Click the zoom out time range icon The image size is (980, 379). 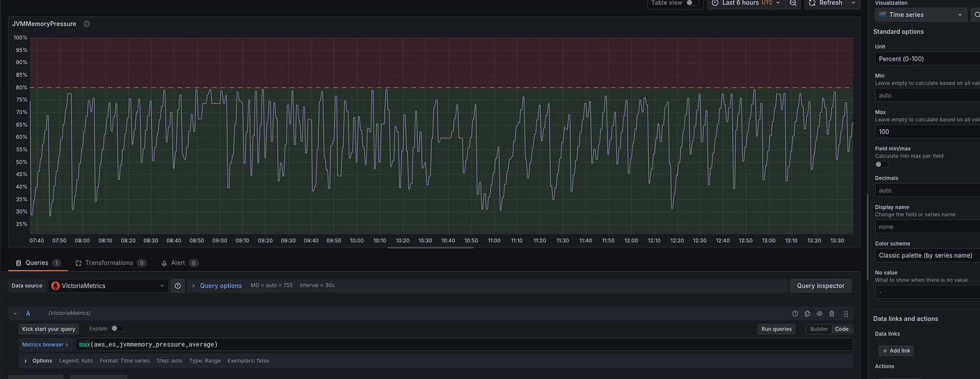(x=794, y=3)
